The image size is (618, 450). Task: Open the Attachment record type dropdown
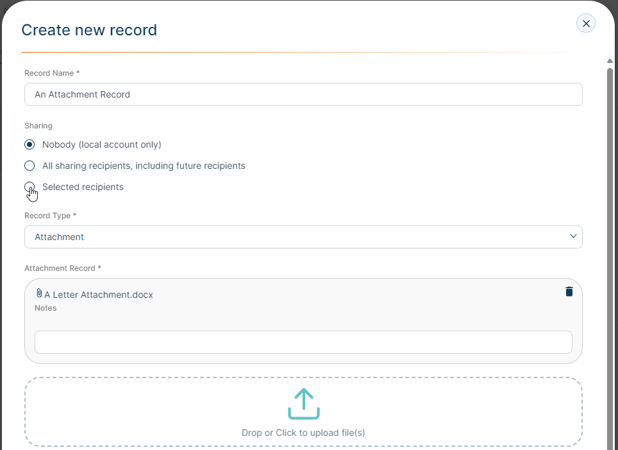pos(303,237)
